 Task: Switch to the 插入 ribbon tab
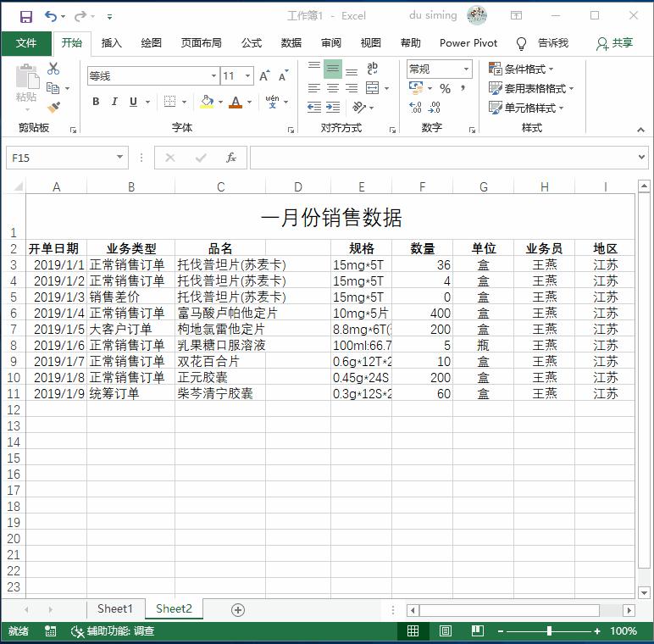(111, 43)
